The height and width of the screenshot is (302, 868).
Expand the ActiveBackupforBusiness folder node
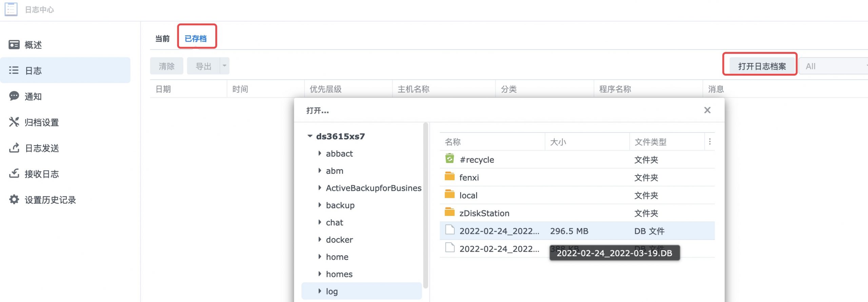[x=319, y=188]
